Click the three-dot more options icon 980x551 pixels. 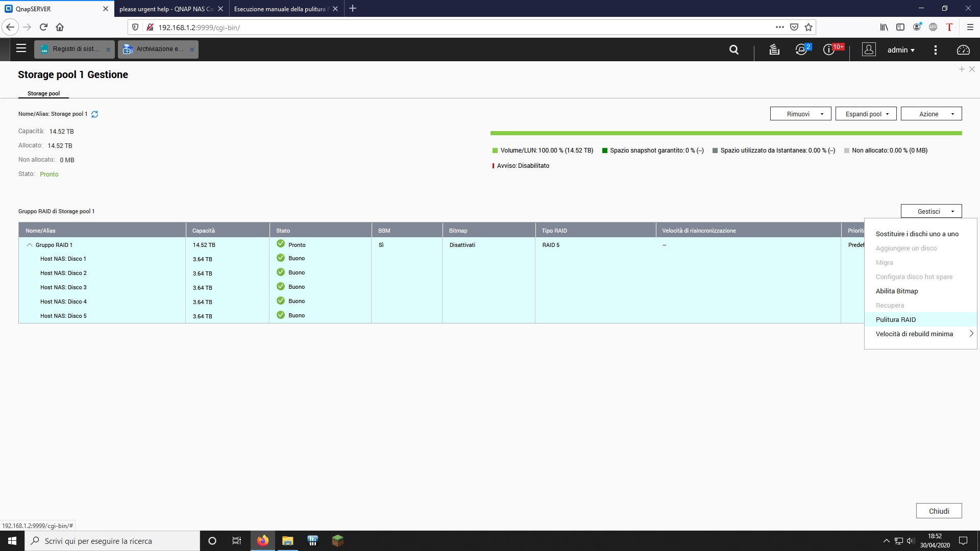pyautogui.click(x=935, y=49)
